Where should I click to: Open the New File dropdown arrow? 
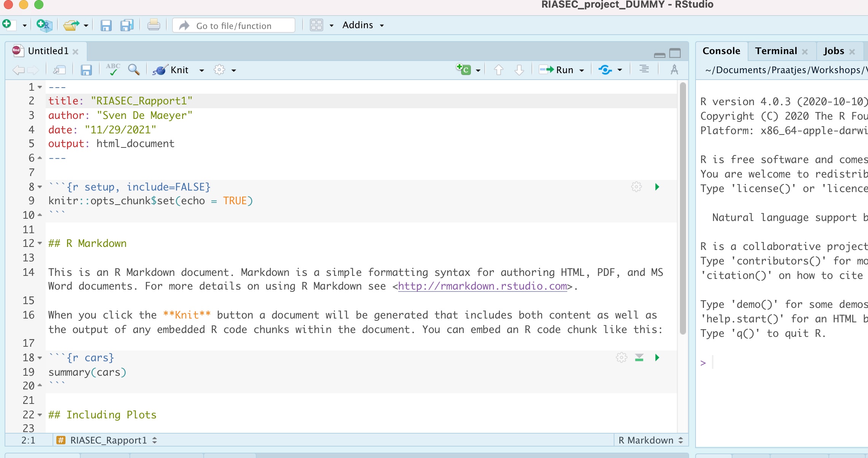pos(25,26)
